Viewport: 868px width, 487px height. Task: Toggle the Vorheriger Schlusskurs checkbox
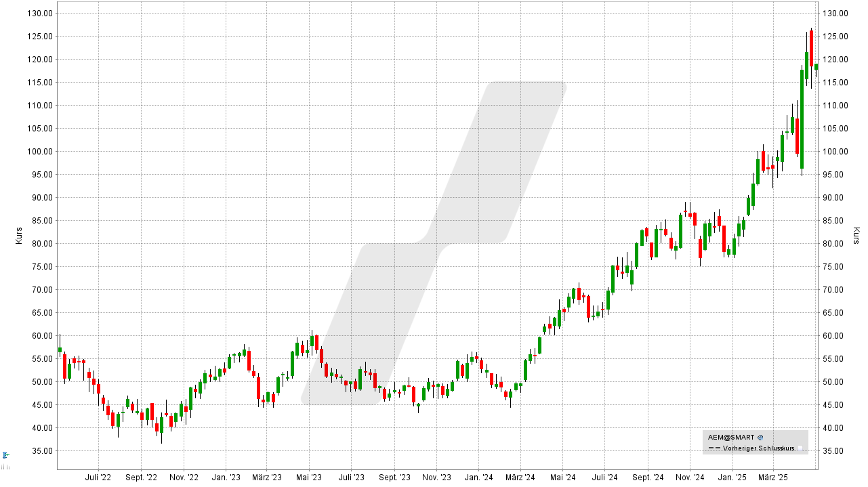coord(800,448)
